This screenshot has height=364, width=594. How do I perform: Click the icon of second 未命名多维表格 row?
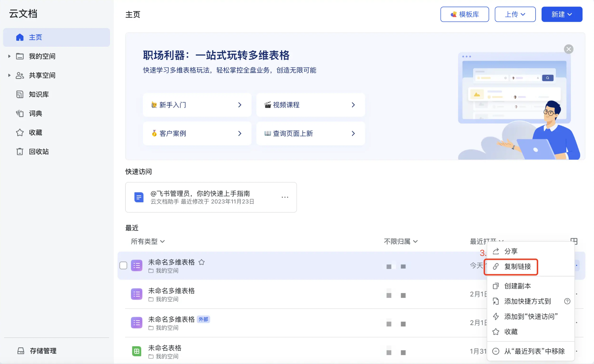(137, 294)
